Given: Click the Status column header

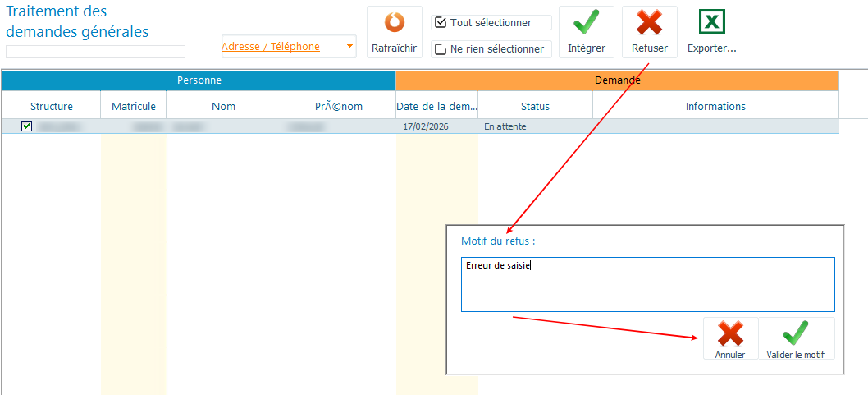Looking at the screenshot, I should click(535, 107).
